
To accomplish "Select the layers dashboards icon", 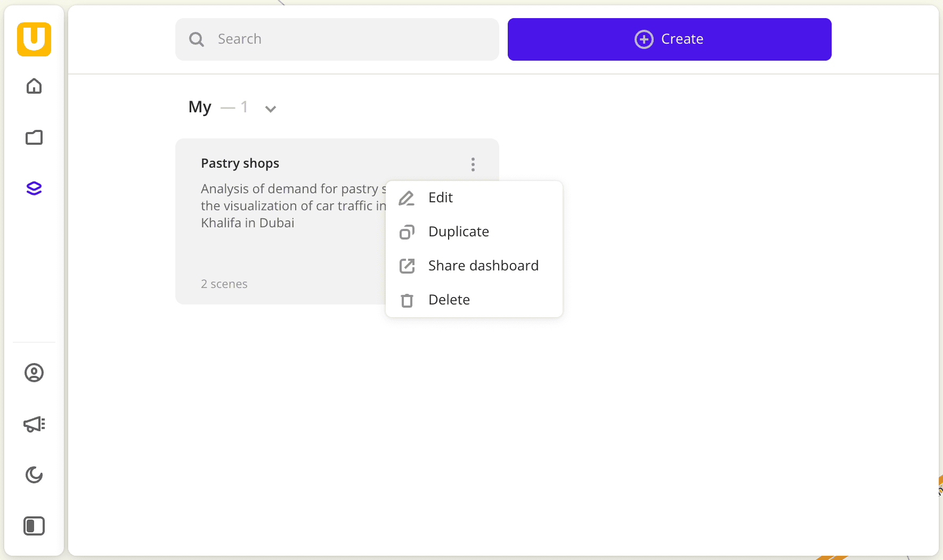I will point(34,188).
